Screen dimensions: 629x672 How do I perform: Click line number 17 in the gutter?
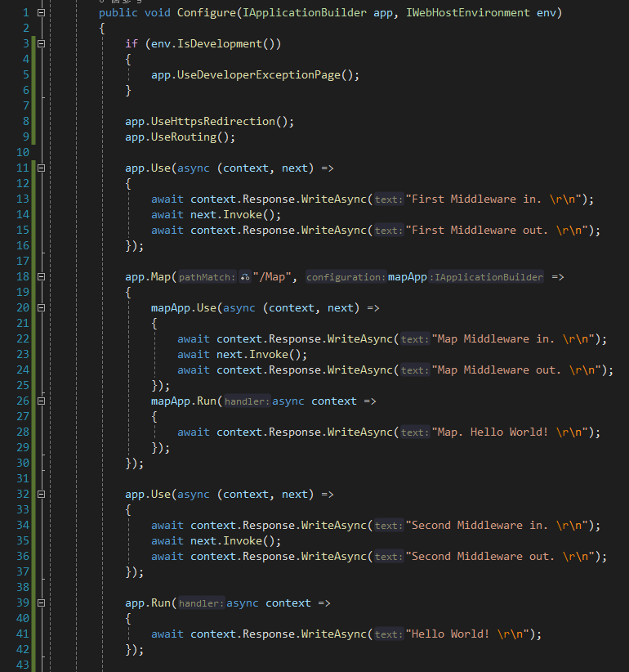tap(23, 262)
